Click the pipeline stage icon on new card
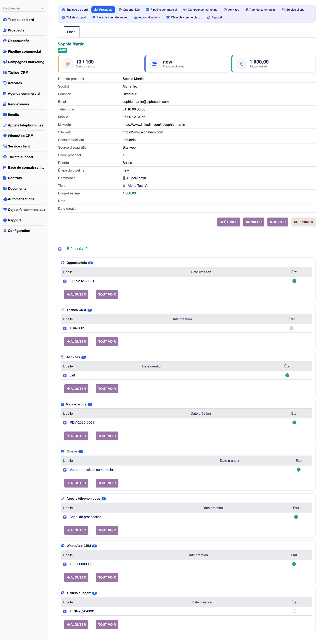 pos(155,64)
